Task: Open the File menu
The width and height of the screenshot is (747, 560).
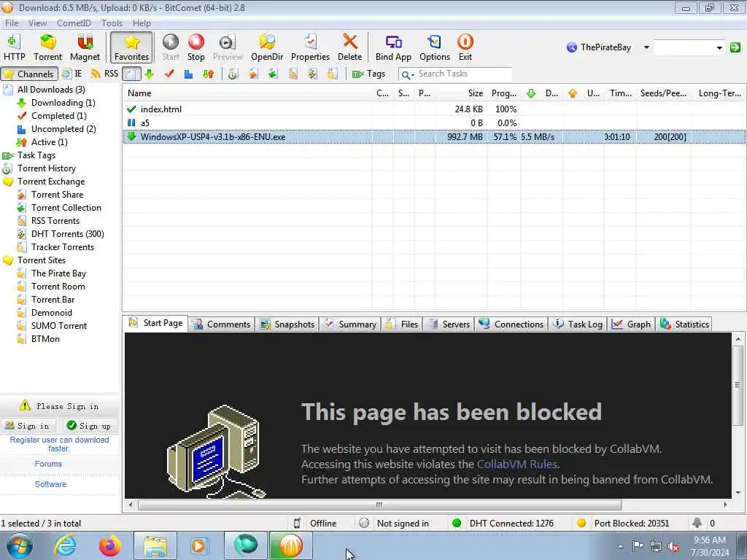Action: [12, 23]
